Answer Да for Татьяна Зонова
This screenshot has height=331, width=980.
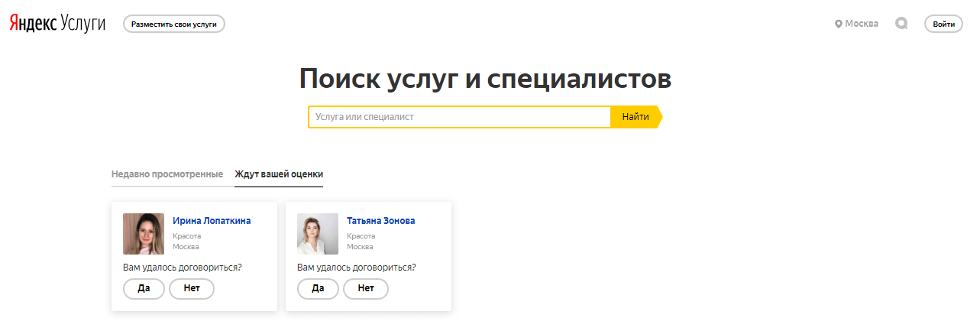pyautogui.click(x=318, y=288)
